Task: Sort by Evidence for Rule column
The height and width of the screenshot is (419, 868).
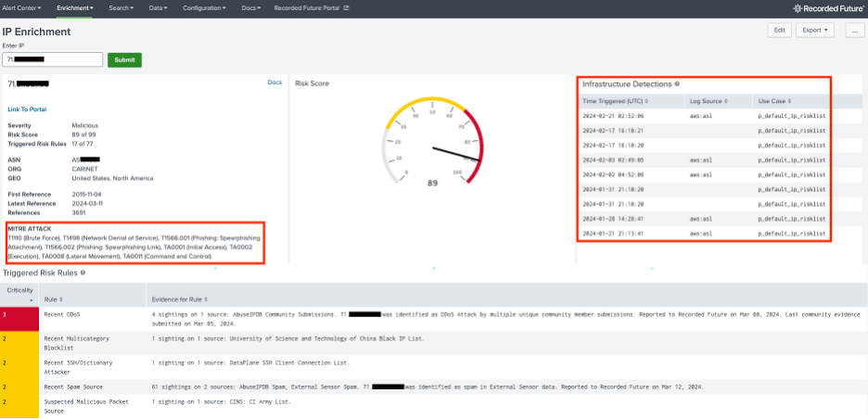Action: [179, 299]
